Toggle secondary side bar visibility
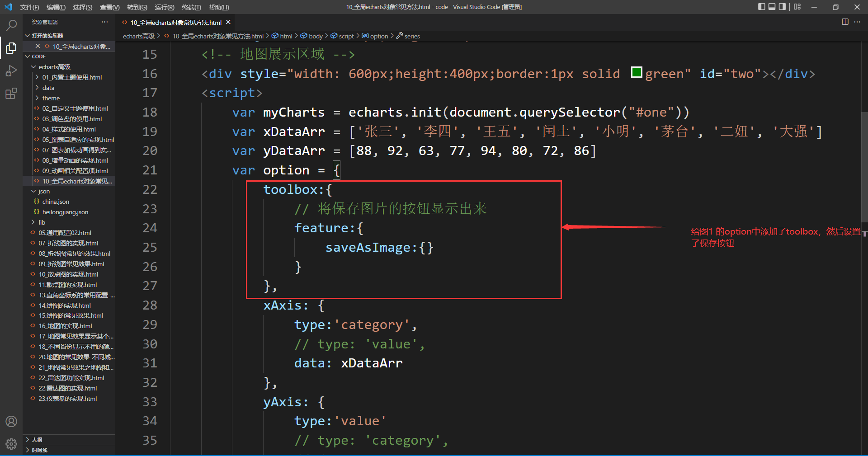The width and height of the screenshot is (868, 456). click(x=782, y=7)
